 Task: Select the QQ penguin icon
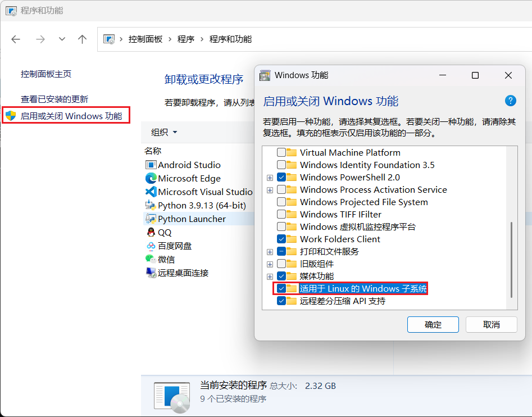coord(151,233)
